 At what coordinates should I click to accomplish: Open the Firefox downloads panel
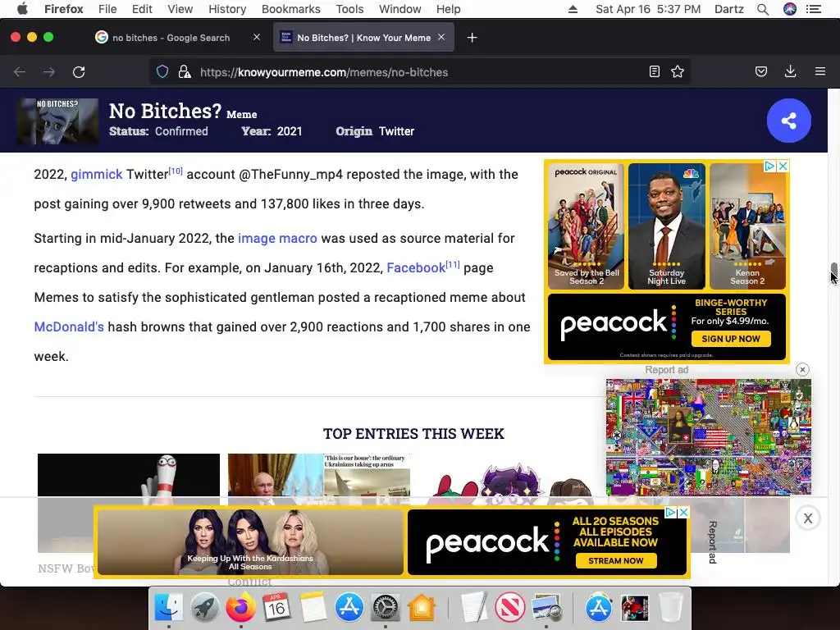tap(790, 72)
